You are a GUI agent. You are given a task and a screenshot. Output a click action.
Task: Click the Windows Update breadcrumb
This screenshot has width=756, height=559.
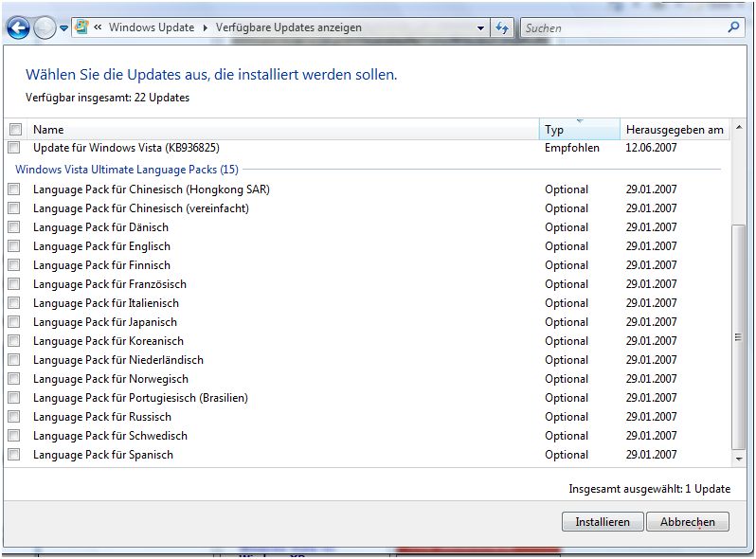pos(152,27)
